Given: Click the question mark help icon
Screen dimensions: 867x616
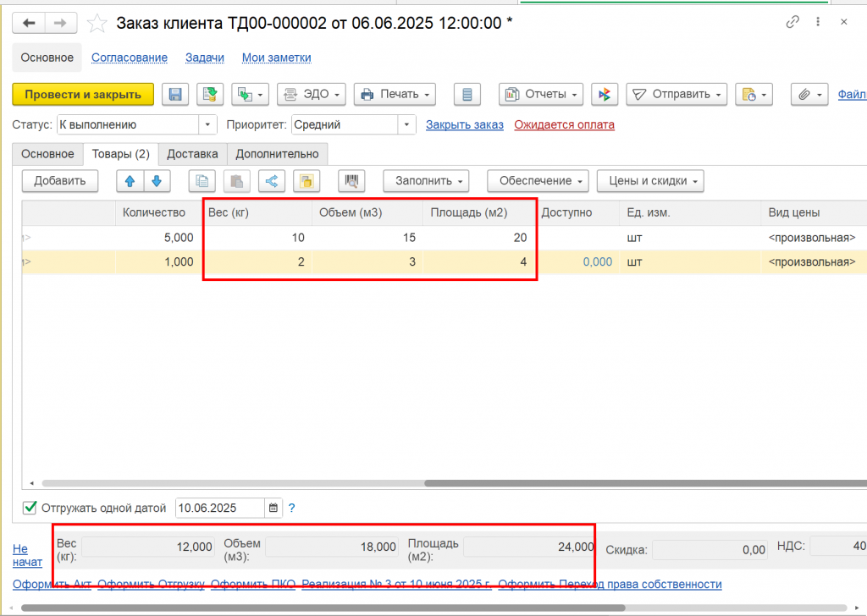Looking at the screenshot, I should 291,508.
